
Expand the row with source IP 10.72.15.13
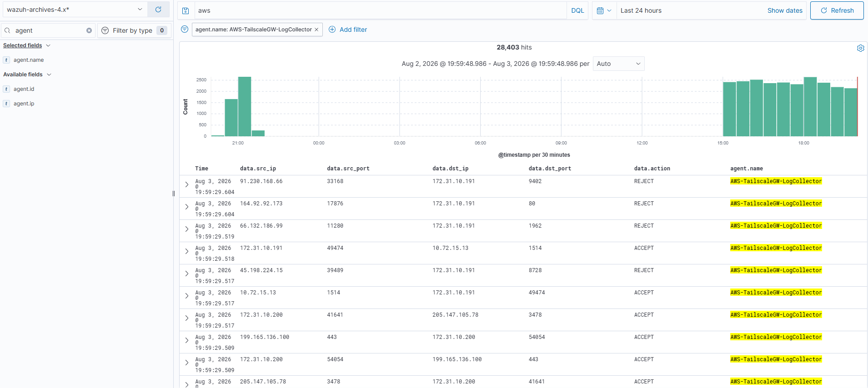tap(186, 296)
